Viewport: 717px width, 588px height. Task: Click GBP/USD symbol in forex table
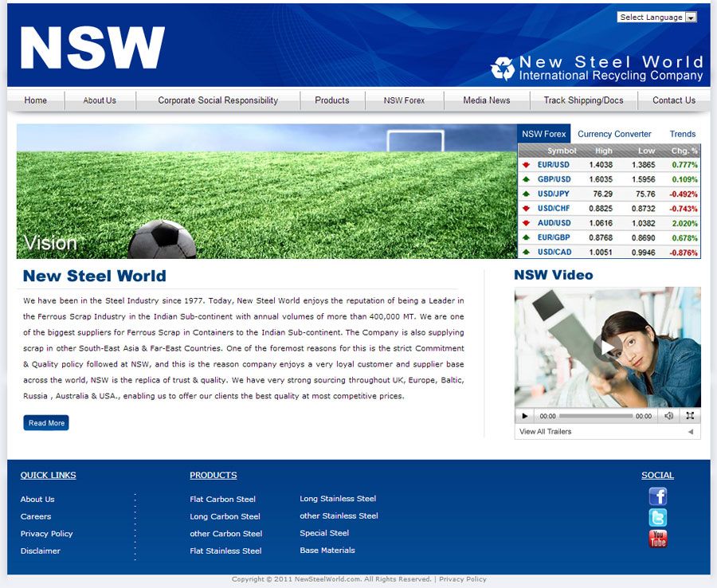554,179
